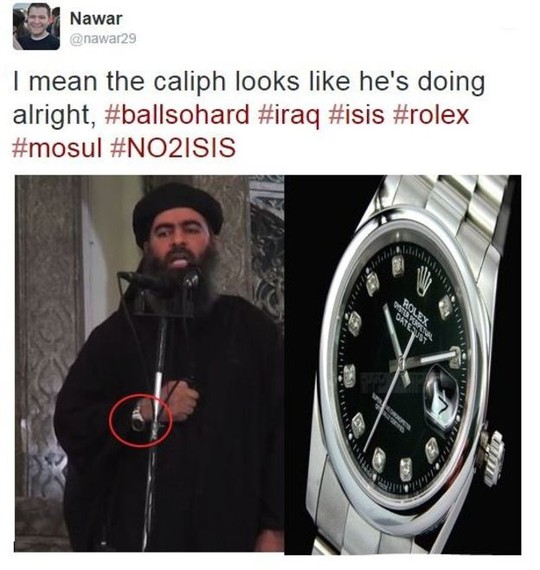The image size is (540, 570).
Task: Click the display name Nawar
Action: tap(96, 19)
